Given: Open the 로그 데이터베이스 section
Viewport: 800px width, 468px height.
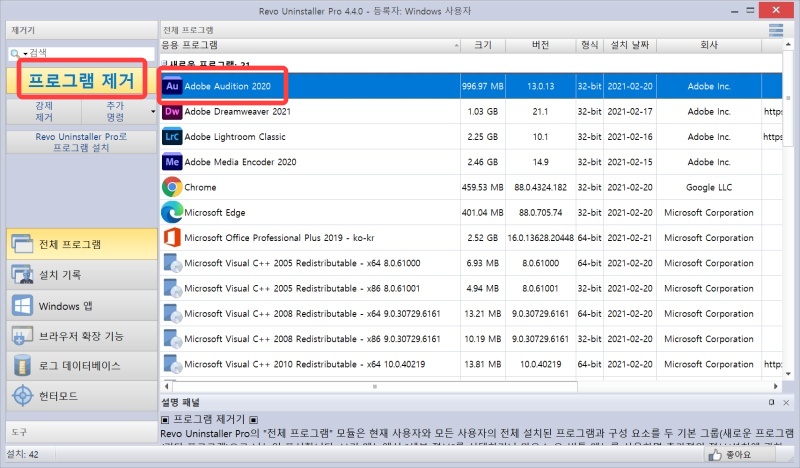Looking at the screenshot, I should [x=82, y=365].
